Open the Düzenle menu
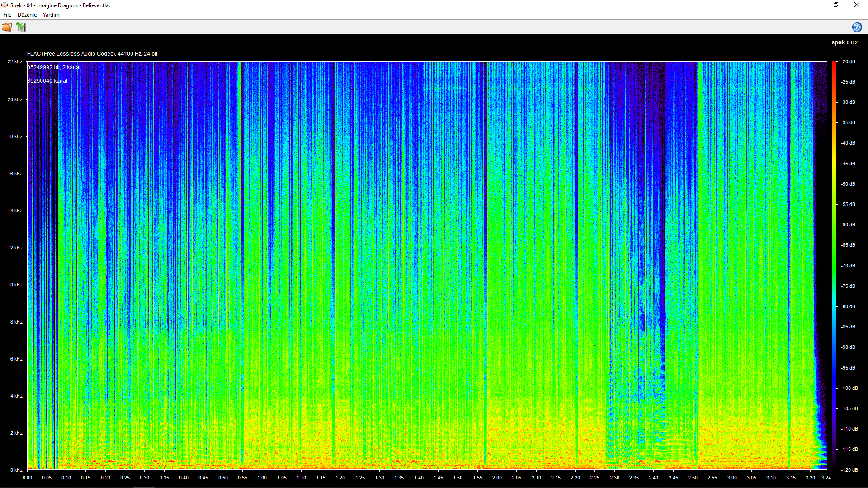Image resolution: width=868 pixels, height=488 pixels. pyautogui.click(x=27, y=15)
